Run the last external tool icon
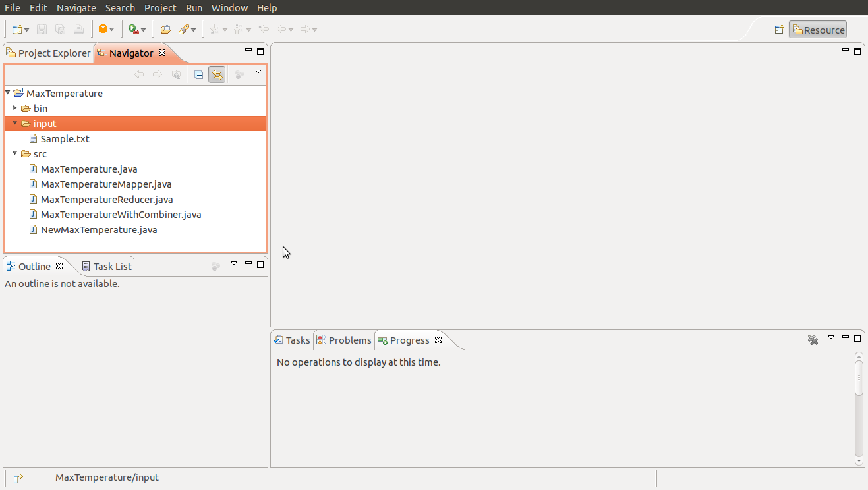Viewport: 868px width, 490px height. [x=132, y=29]
